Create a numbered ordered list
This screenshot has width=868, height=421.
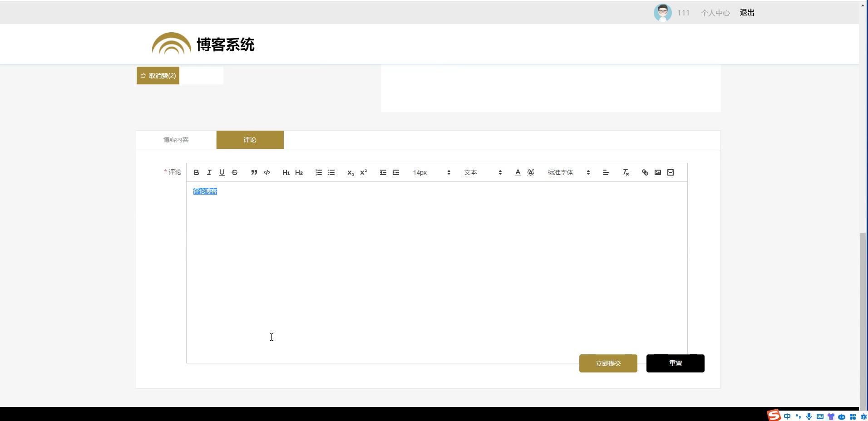coord(319,172)
